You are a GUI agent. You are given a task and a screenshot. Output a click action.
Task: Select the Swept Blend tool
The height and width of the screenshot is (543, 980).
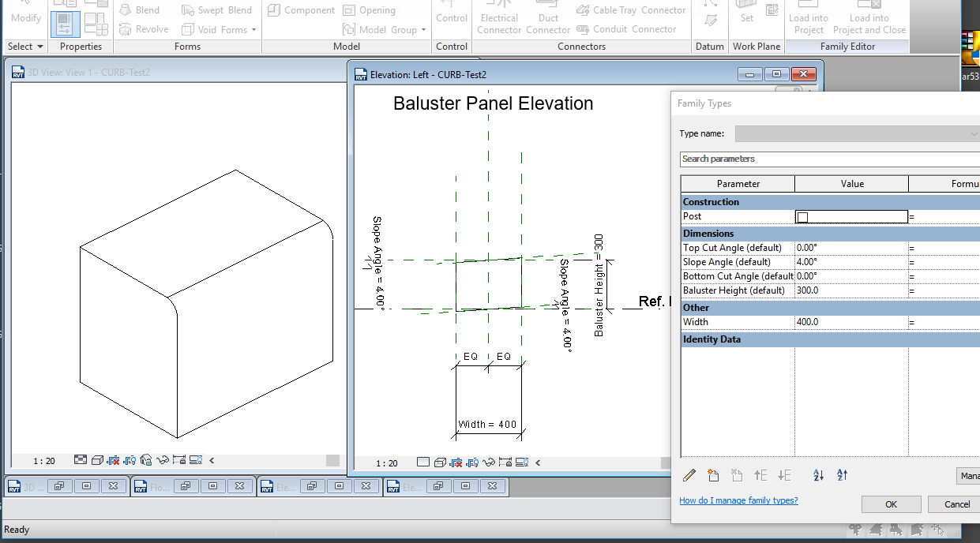tap(216, 10)
